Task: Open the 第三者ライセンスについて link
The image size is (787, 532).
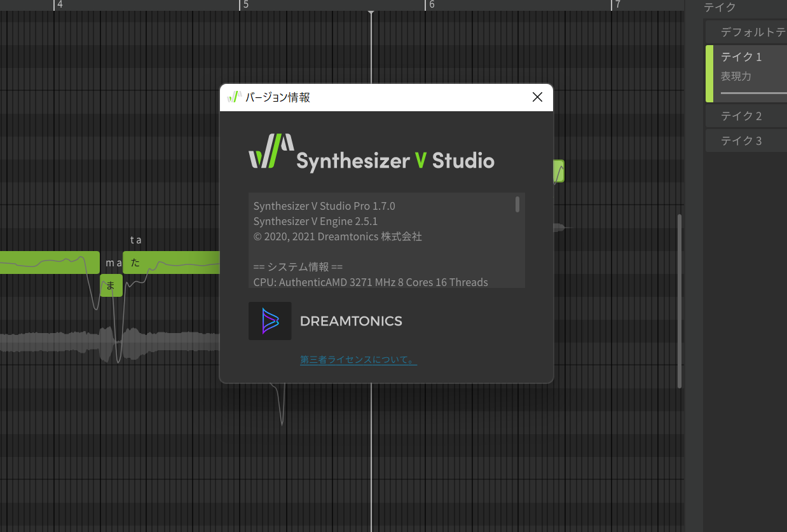Action: point(359,360)
